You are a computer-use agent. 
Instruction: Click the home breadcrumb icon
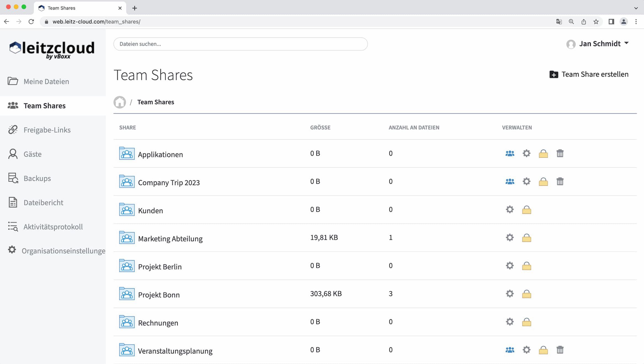(x=120, y=102)
